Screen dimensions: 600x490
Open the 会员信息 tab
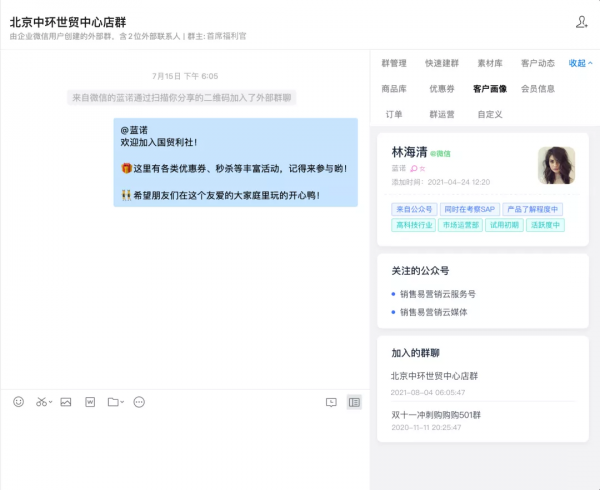[538, 89]
